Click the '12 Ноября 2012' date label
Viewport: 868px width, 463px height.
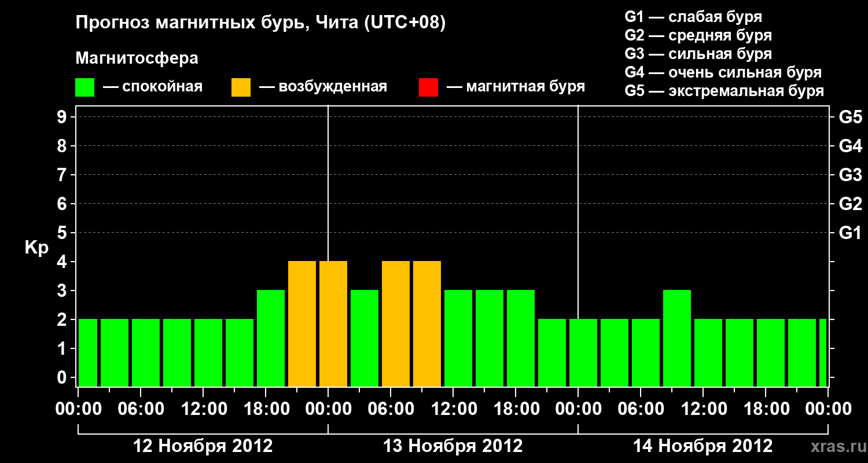click(203, 446)
